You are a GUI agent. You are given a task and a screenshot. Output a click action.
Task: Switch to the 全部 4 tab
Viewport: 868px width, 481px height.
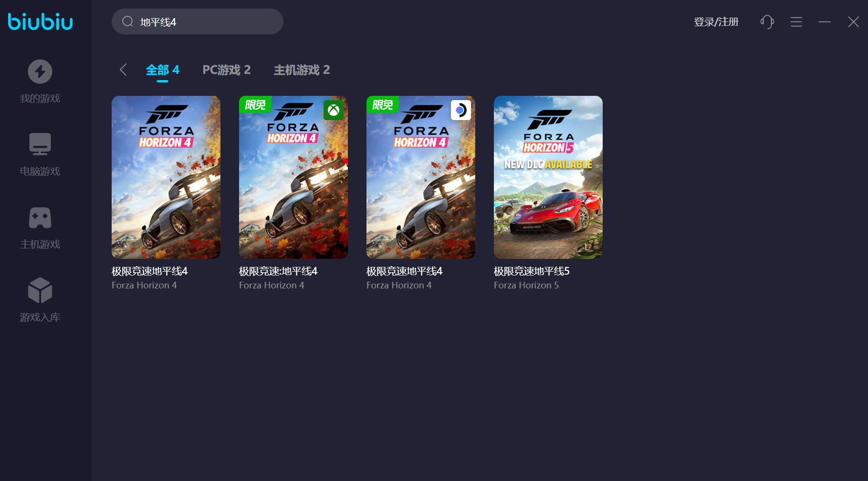pyautogui.click(x=162, y=70)
